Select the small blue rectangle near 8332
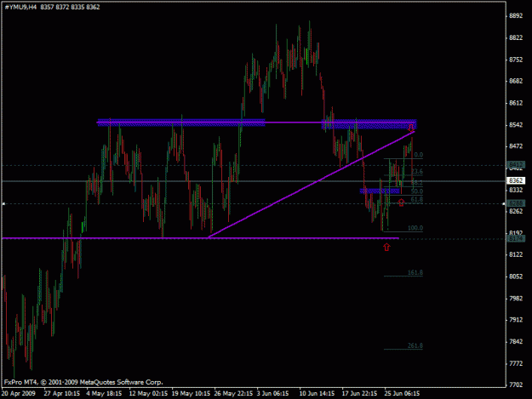This screenshot has width=532, height=399. pos(380,191)
